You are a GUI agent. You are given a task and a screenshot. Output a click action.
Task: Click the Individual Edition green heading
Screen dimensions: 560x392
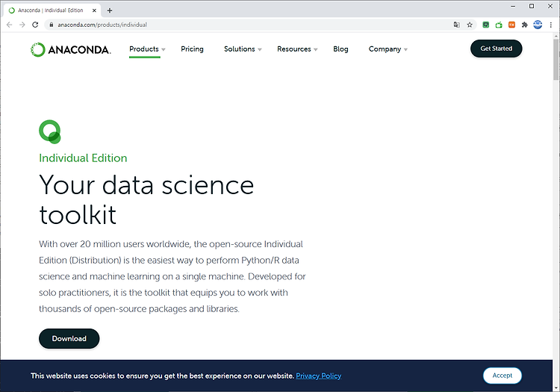pyautogui.click(x=83, y=158)
